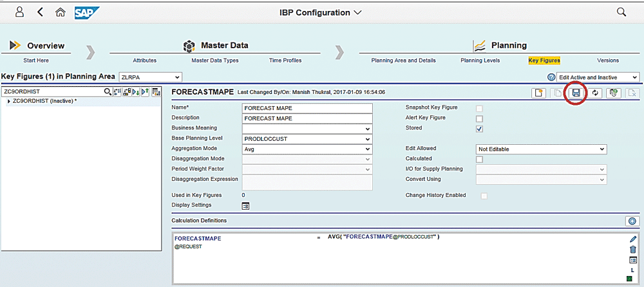Add a new calculation definition
This screenshot has height=287, width=644.
coord(632,221)
